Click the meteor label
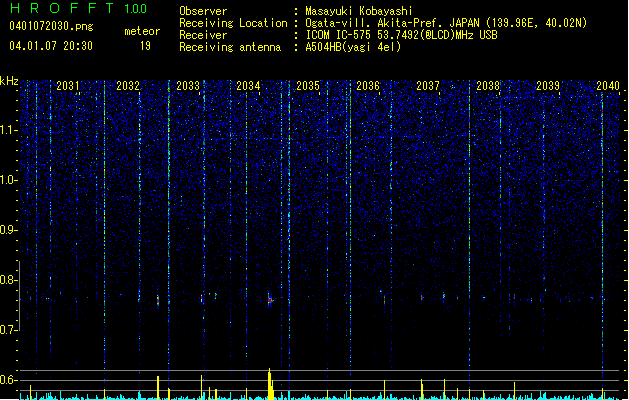 (x=142, y=31)
